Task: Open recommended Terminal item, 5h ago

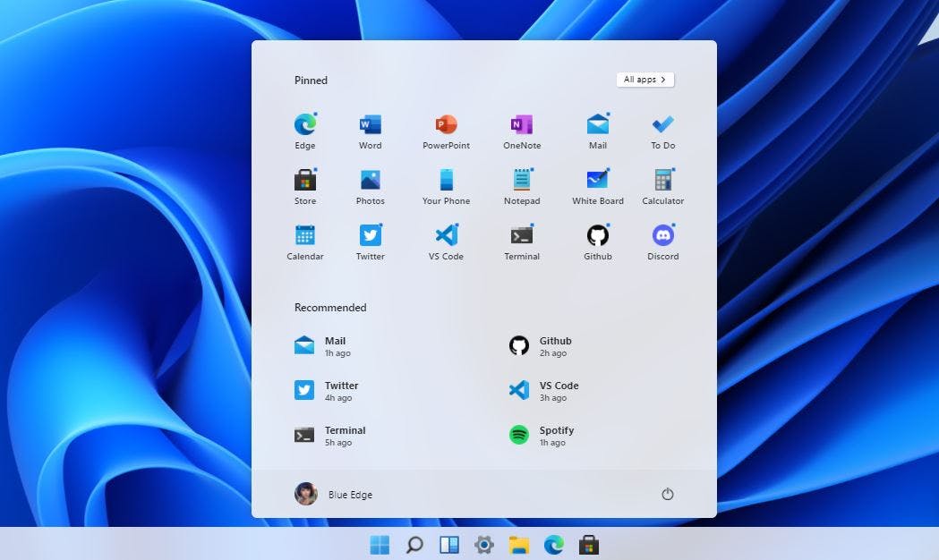Action: tap(330, 436)
